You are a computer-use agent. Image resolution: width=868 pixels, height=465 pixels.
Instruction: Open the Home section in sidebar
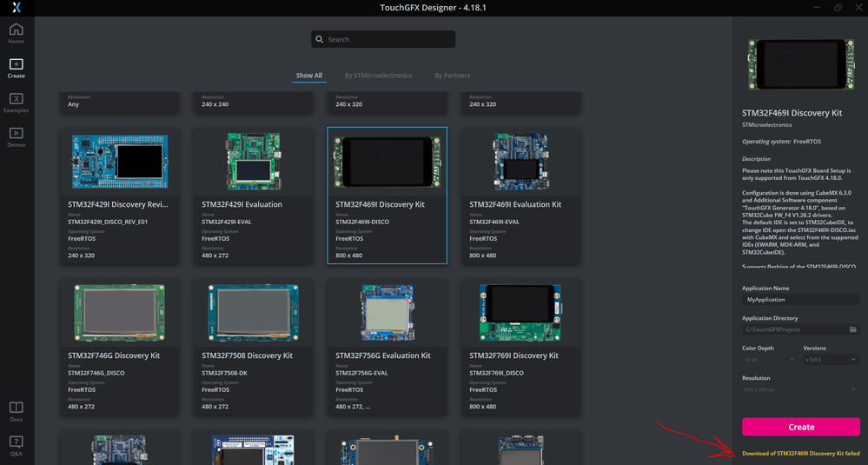pos(16,33)
